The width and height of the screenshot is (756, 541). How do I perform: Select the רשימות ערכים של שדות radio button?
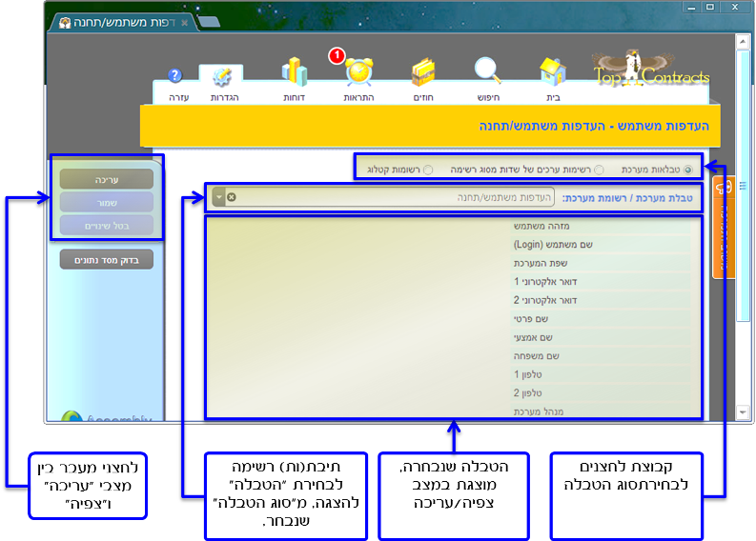pos(599,170)
